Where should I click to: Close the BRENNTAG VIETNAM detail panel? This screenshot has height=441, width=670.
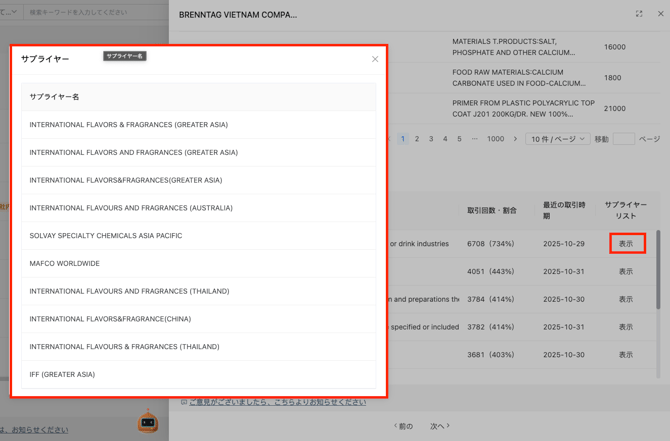660,14
